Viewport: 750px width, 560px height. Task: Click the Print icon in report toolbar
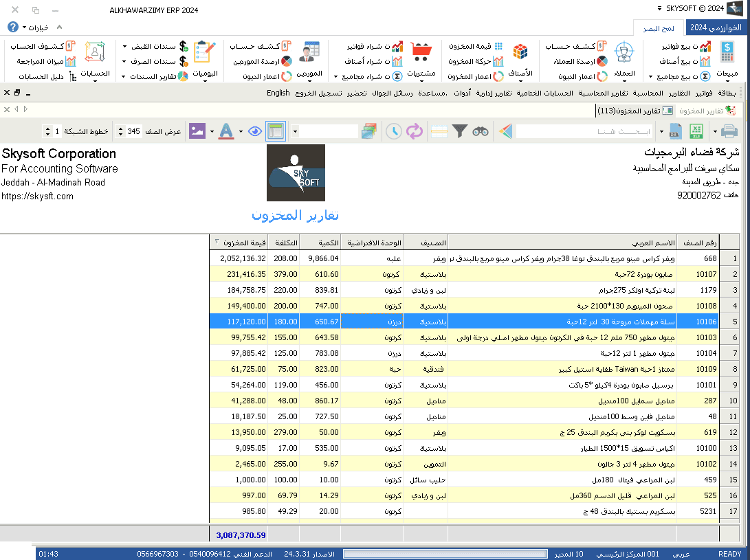click(729, 131)
